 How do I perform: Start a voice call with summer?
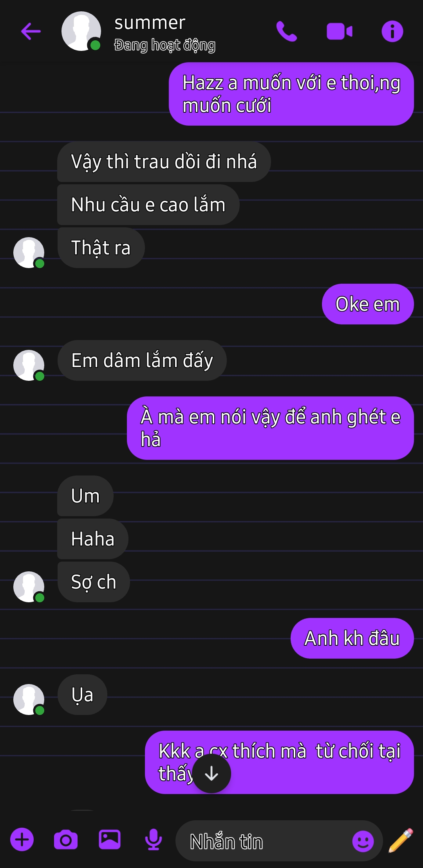[x=287, y=31]
